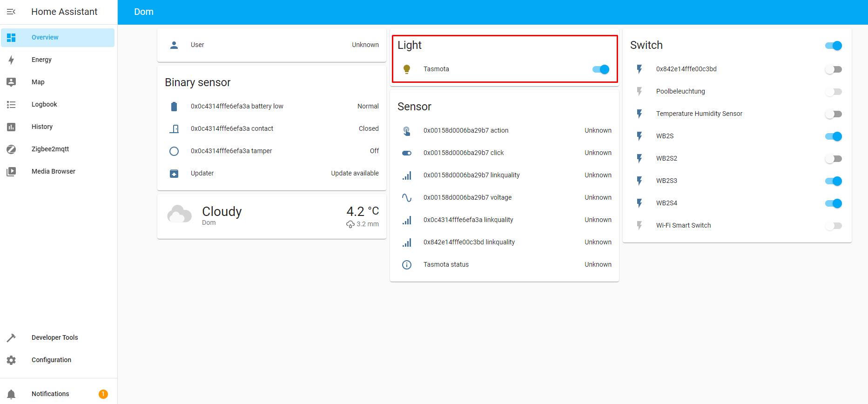The width and height of the screenshot is (868, 404).
Task: Click the Notifications bell icon
Action: pos(11,394)
